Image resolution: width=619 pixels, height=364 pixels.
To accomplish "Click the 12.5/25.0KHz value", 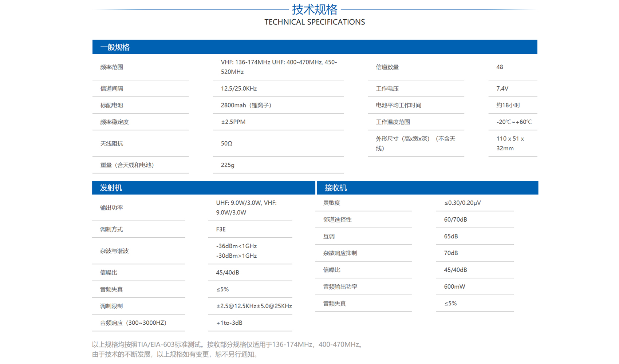I will (239, 88).
